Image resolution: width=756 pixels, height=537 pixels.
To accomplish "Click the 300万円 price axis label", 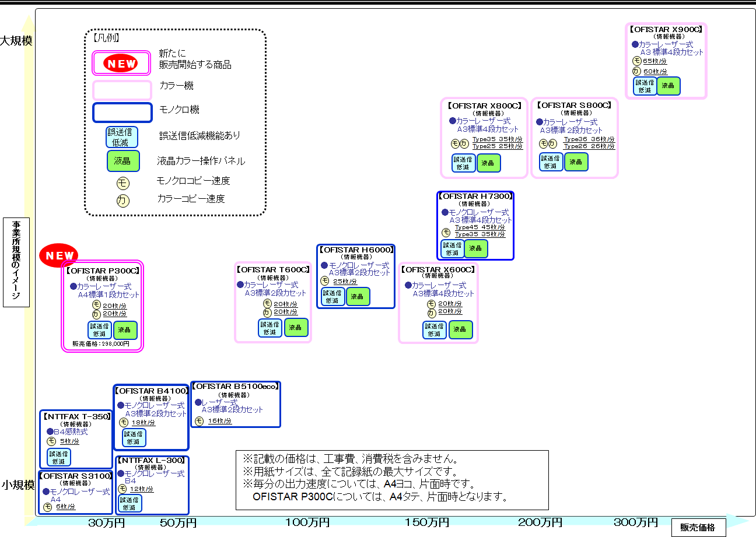I will (x=636, y=522).
